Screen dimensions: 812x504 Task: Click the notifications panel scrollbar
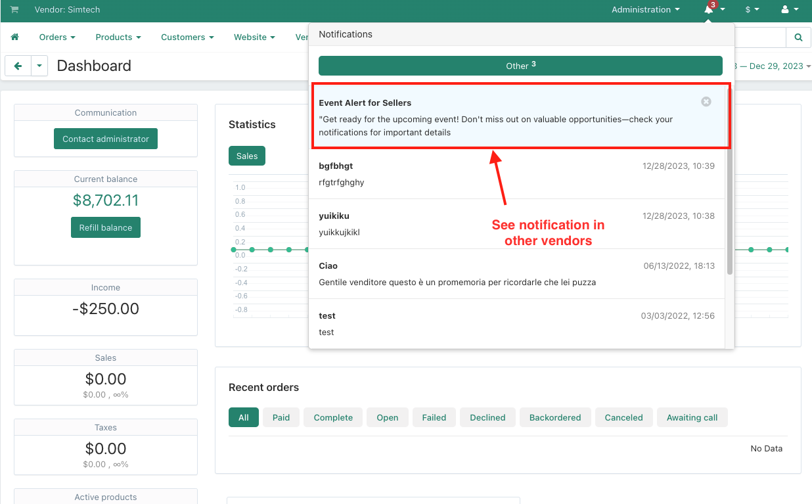point(729,210)
